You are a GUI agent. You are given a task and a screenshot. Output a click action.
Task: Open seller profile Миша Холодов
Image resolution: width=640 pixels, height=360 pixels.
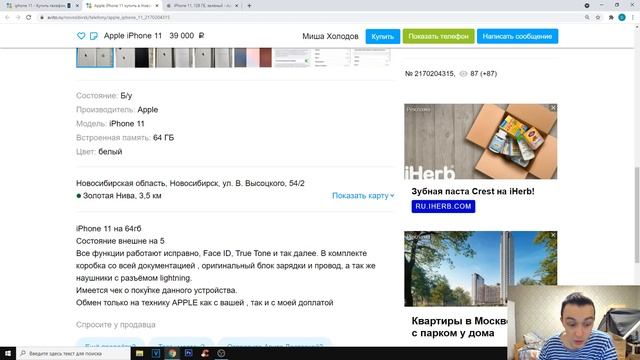point(330,36)
